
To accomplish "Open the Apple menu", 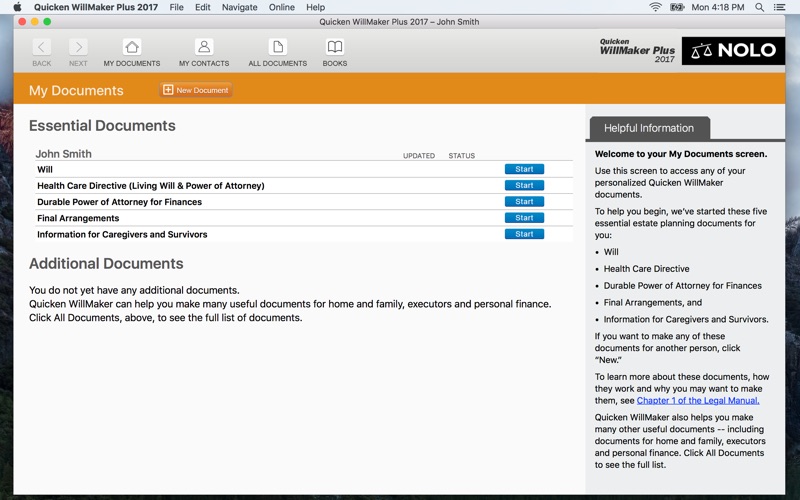I will click(16, 7).
